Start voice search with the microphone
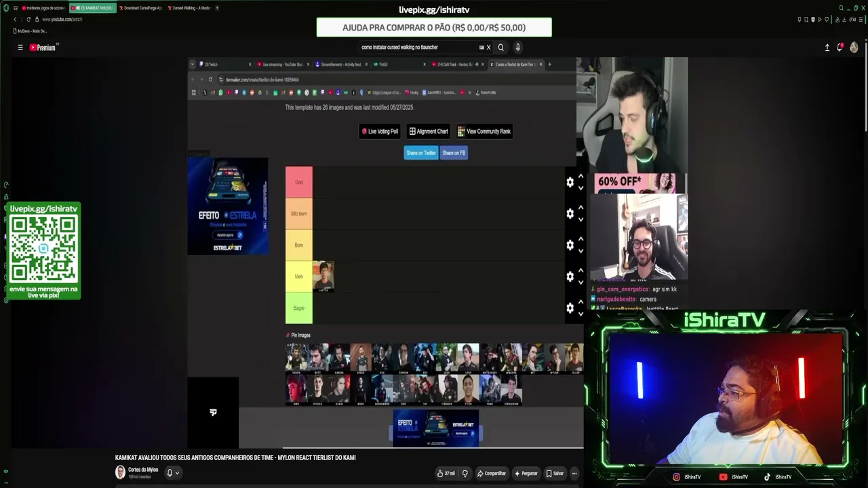Viewport: 868px width, 488px height. click(518, 47)
